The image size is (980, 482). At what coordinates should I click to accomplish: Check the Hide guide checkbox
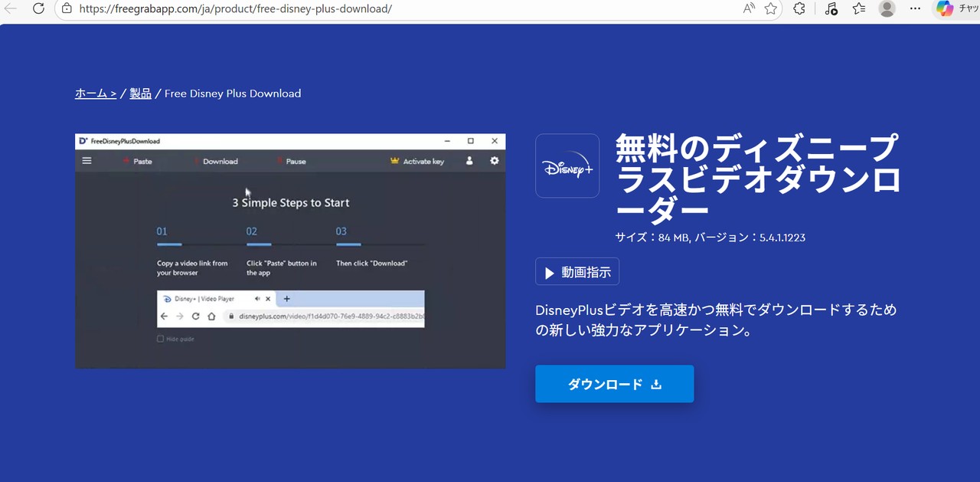158,338
